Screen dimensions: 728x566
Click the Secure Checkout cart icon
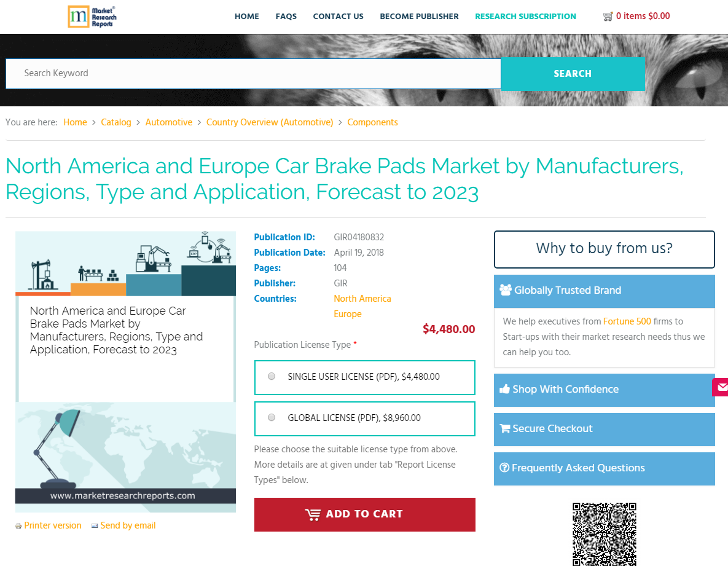pyautogui.click(x=505, y=428)
